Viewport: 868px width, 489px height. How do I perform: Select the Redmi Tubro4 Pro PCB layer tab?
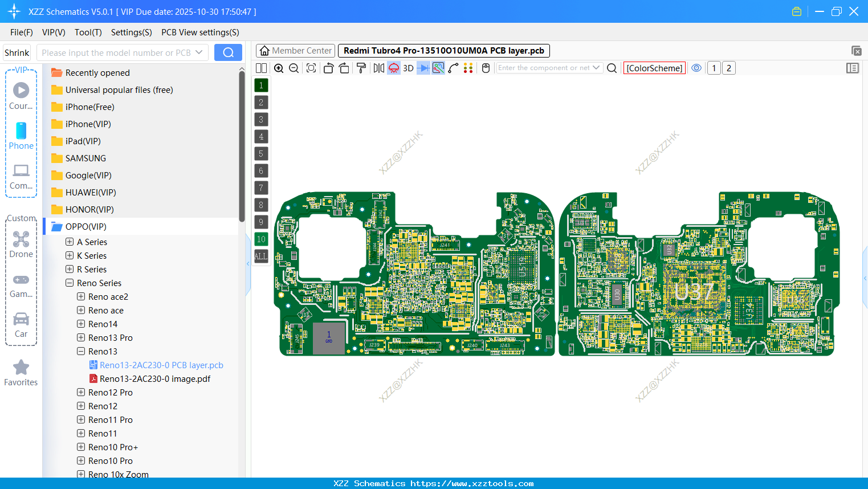[444, 51]
